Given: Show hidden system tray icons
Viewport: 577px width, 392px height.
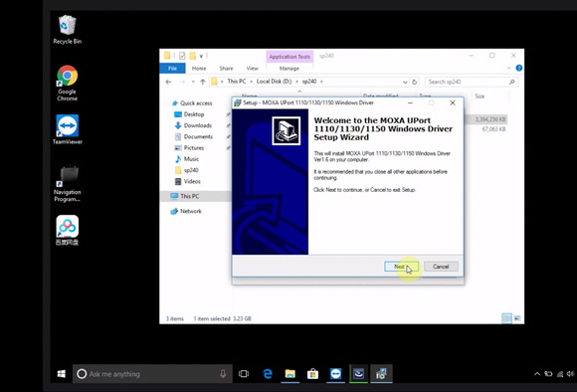Looking at the screenshot, I should (x=537, y=374).
